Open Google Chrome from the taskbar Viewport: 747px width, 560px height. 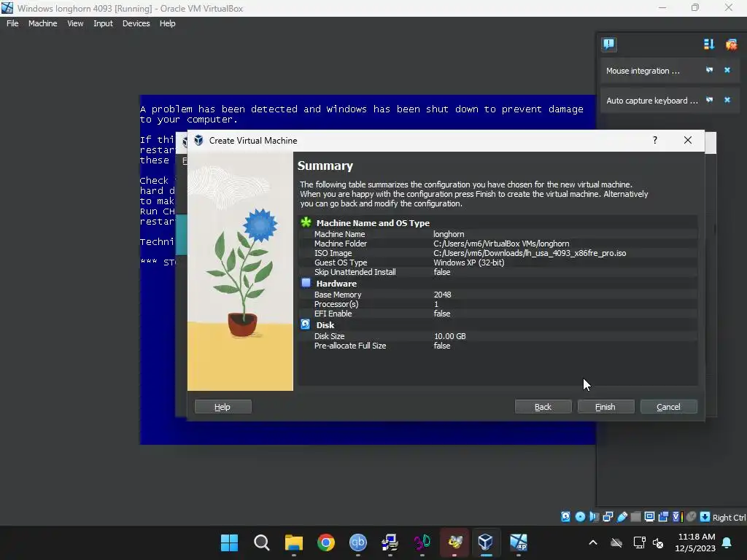pos(326,542)
